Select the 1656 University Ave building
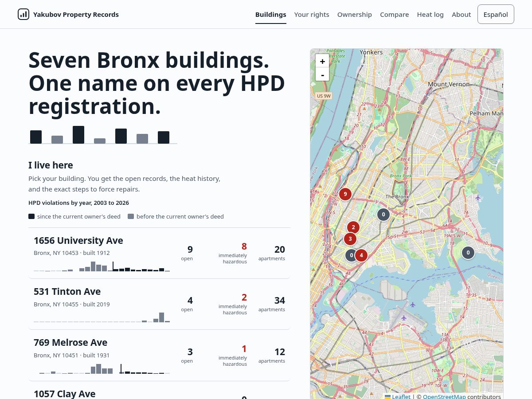 [x=159, y=253]
